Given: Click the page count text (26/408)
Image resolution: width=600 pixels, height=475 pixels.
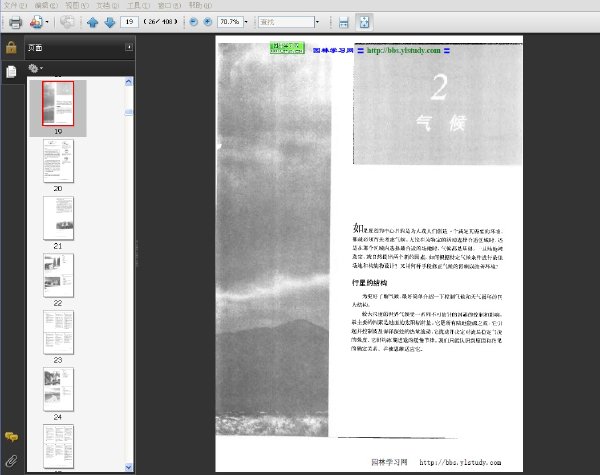Looking at the screenshot, I should (x=160, y=22).
